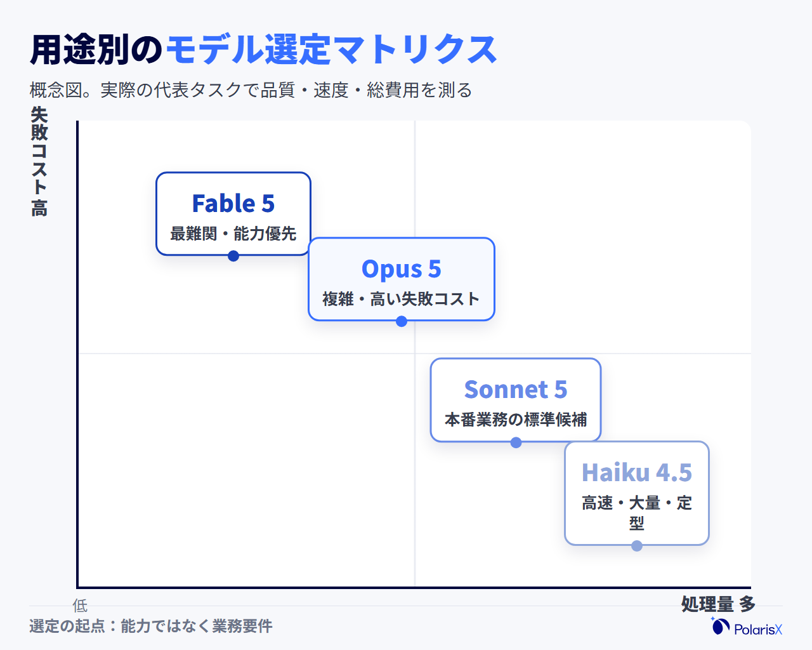Click the 複雑・高い失敗コスト caption

click(x=402, y=299)
